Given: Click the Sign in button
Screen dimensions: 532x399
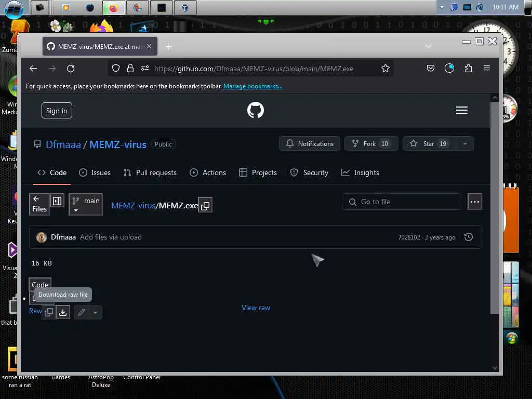Looking at the screenshot, I should [x=57, y=111].
